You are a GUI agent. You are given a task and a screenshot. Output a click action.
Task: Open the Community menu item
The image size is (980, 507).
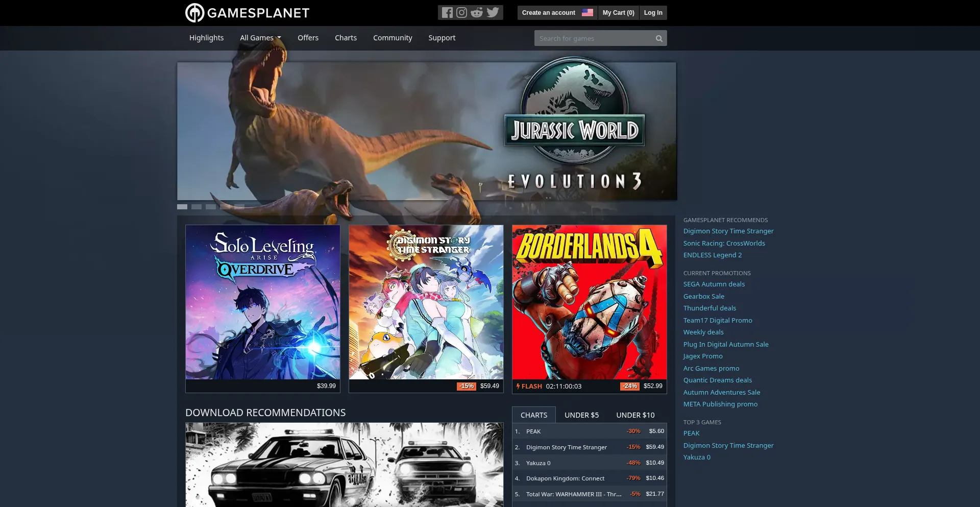393,38
